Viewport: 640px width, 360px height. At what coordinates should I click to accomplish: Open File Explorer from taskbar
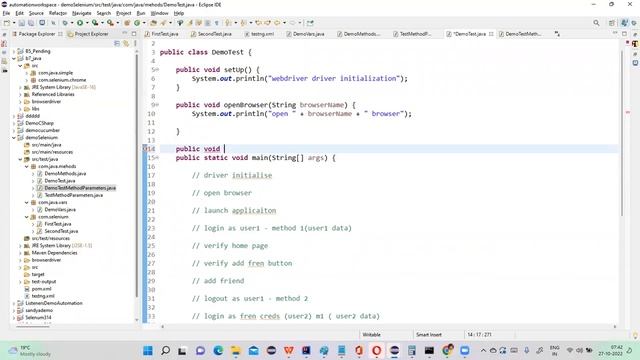tap(236, 350)
